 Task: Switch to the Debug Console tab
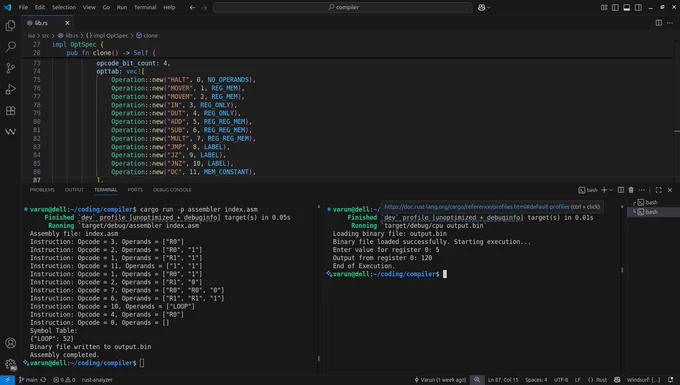172,190
